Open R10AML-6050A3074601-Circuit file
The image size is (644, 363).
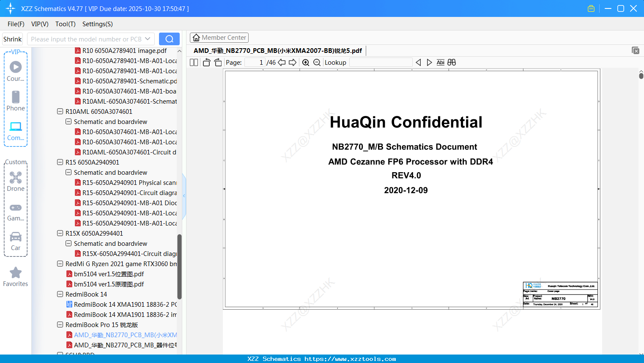126,152
